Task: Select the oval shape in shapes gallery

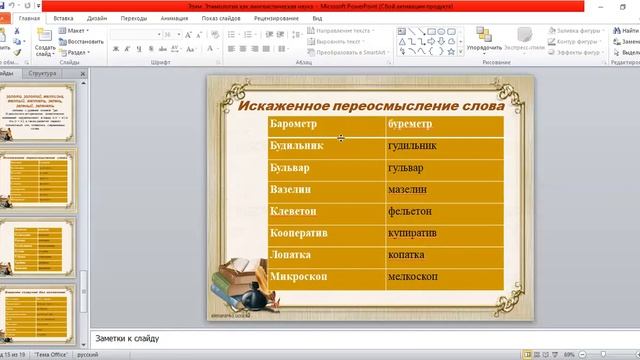Action: (441, 31)
